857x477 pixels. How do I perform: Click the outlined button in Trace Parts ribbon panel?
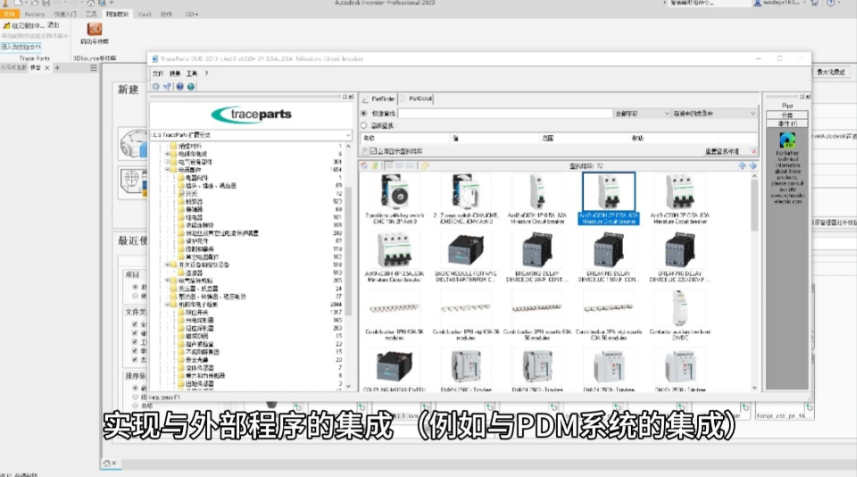pos(21,47)
